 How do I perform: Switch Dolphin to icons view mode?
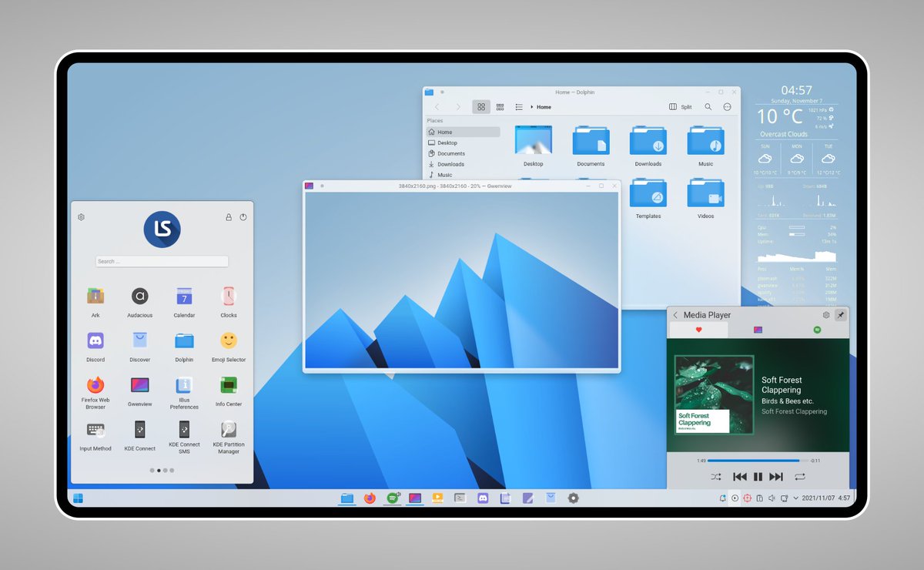(480, 107)
